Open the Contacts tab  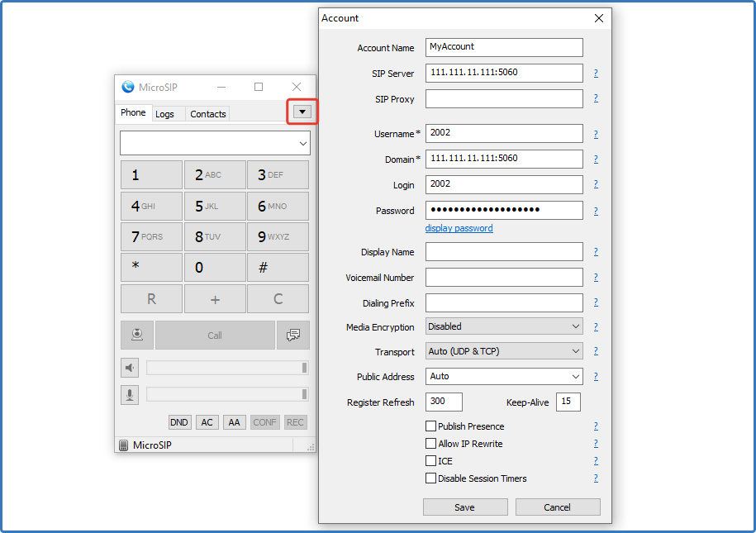pyautogui.click(x=207, y=114)
